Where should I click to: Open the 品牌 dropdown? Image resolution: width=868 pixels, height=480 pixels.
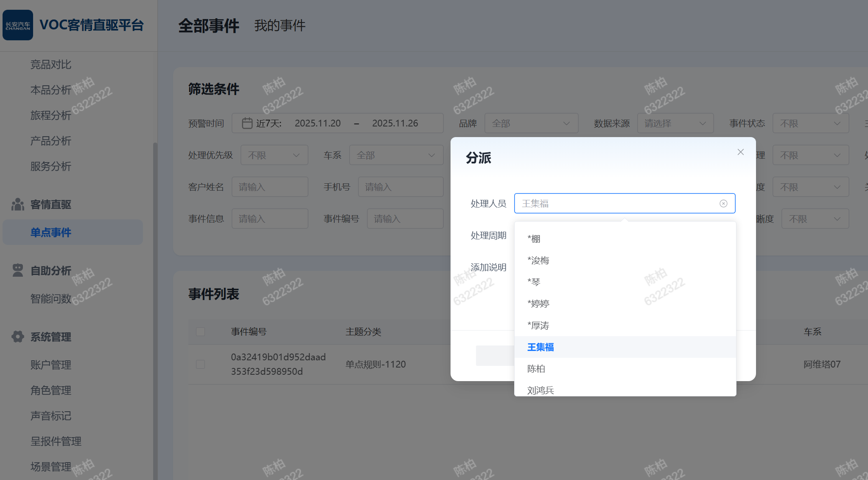tap(531, 123)
